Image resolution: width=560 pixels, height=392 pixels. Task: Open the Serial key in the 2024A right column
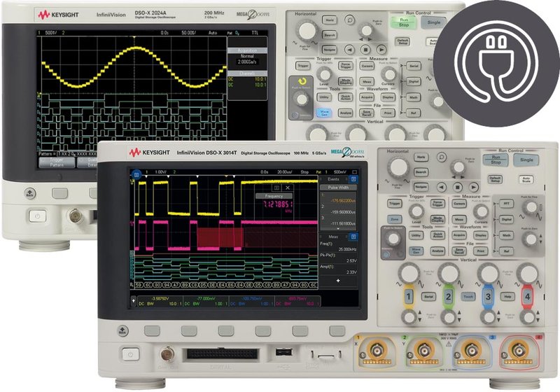[414, 66]
